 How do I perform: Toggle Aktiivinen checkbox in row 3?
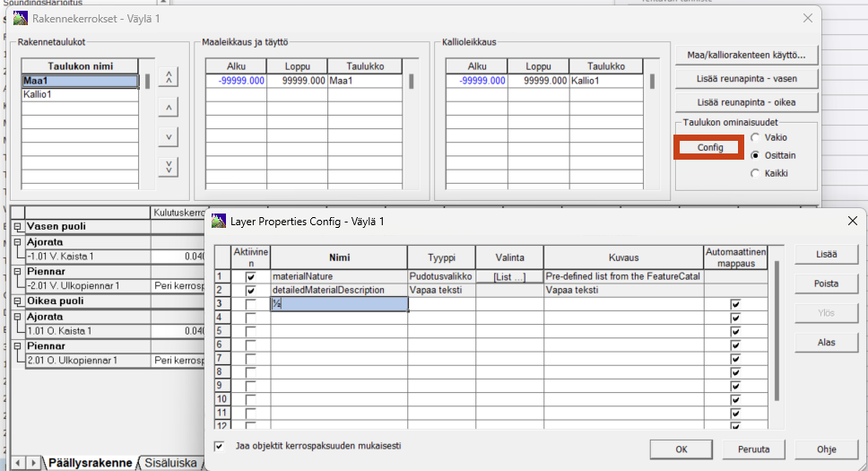coord(251,304)
